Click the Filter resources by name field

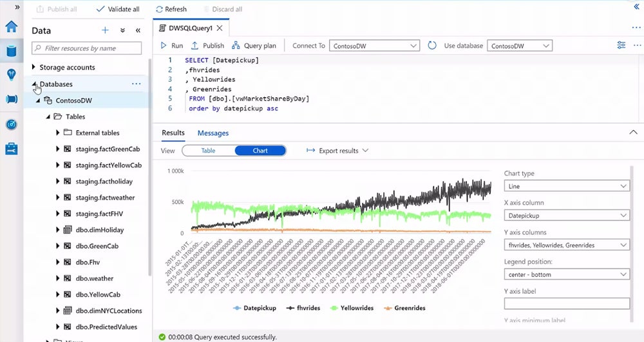pyautogui.click(x=87, y=48)
